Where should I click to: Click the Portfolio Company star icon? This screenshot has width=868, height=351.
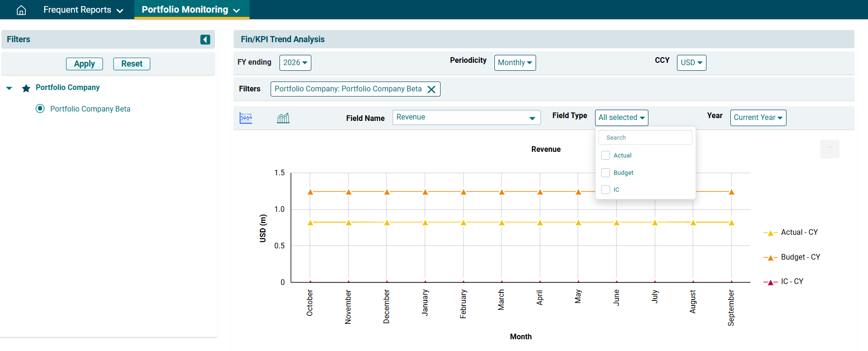click(26, 88)
